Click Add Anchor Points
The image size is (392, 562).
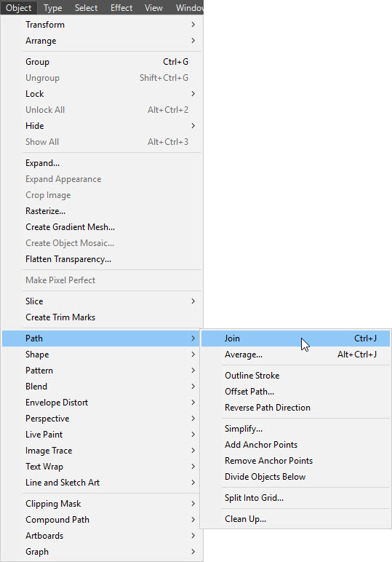click(295, 445)
